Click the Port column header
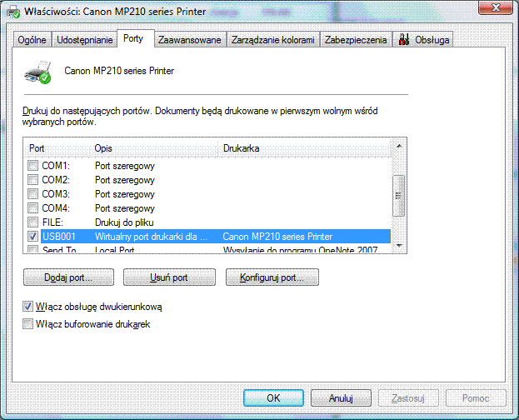Viewport: 519px width, 420px height. 57,148
